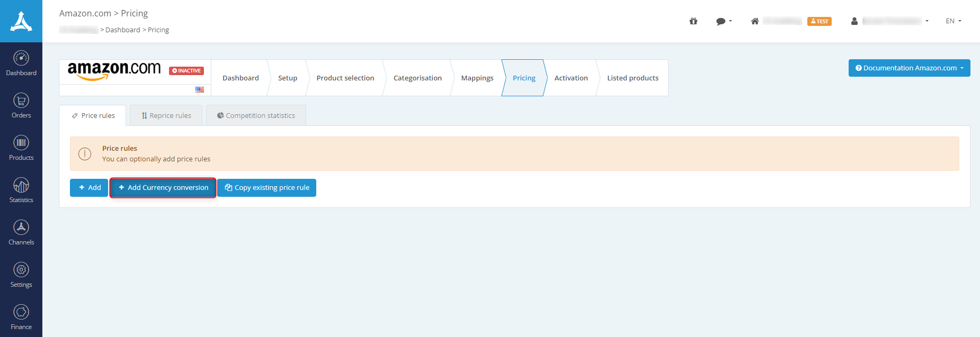Viewport: 980px width, 337px height.
Task: Open the user account menu
Action: click(x=889, y=21)
